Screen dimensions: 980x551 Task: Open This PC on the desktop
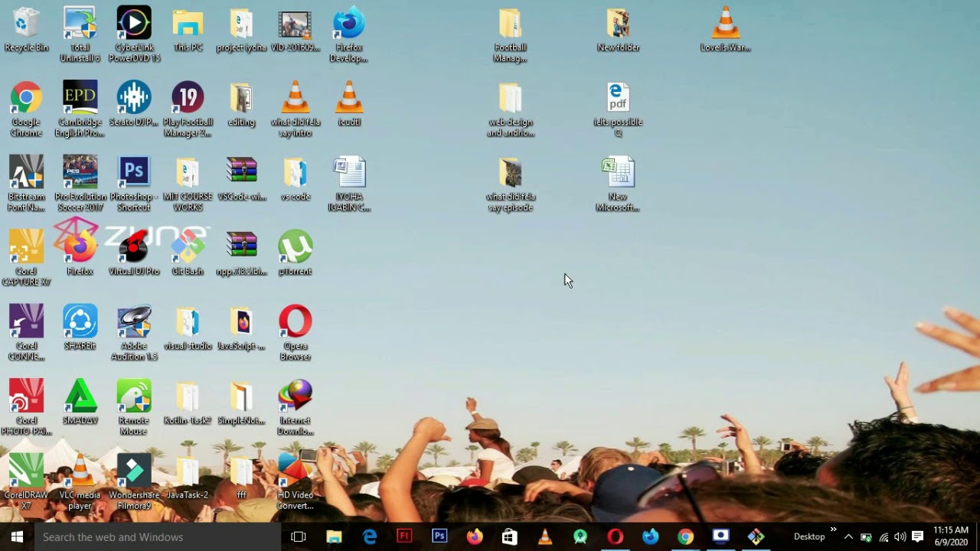point(188,31)
